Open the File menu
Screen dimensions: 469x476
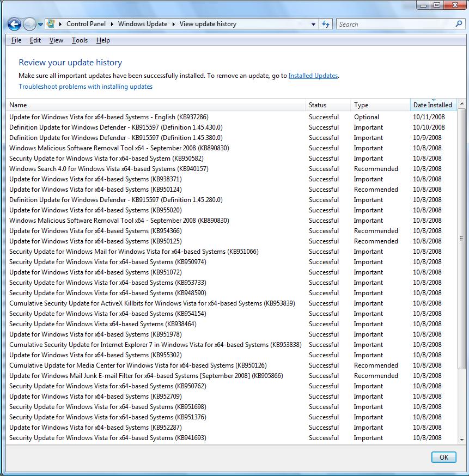(16, 40)
